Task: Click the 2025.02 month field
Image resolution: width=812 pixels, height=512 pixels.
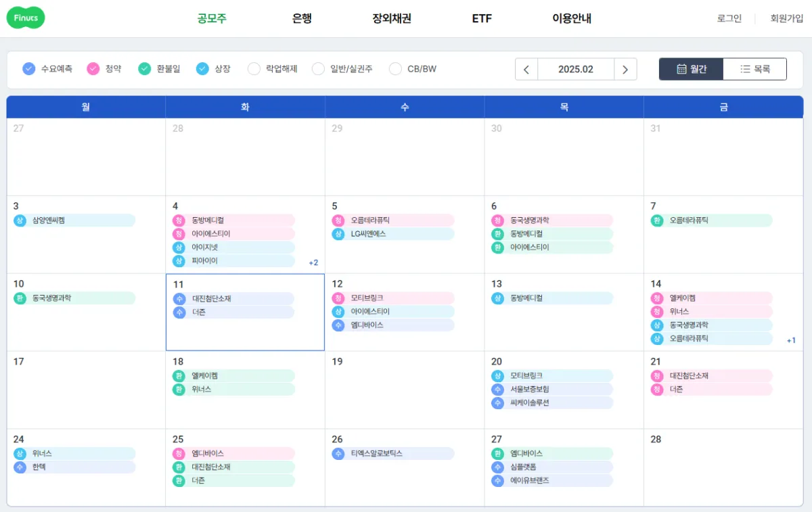Action: pos(576,69)
